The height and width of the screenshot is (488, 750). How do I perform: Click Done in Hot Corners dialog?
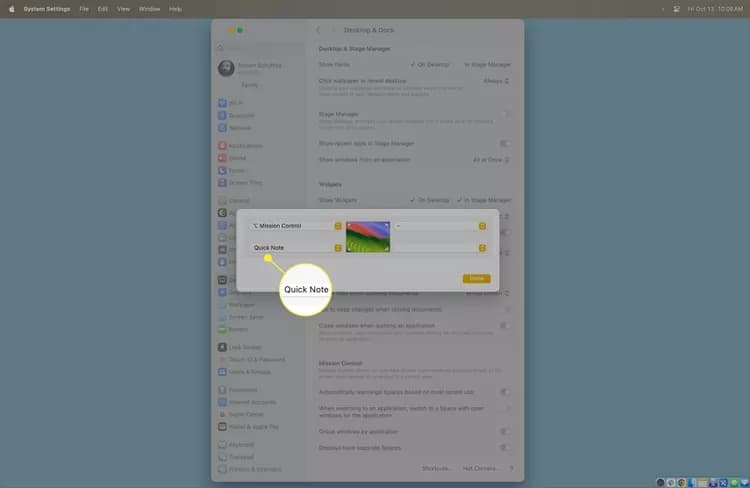click(476, 278)
